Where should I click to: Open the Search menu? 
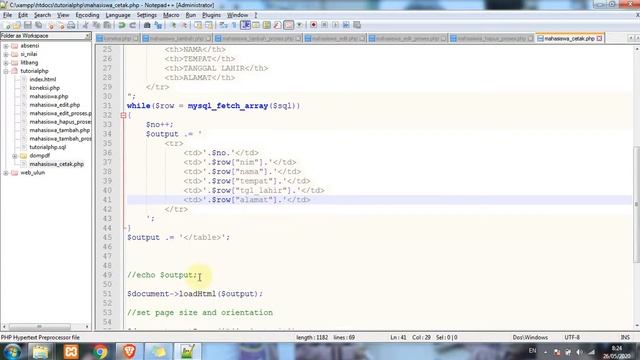tap(42, 15)
